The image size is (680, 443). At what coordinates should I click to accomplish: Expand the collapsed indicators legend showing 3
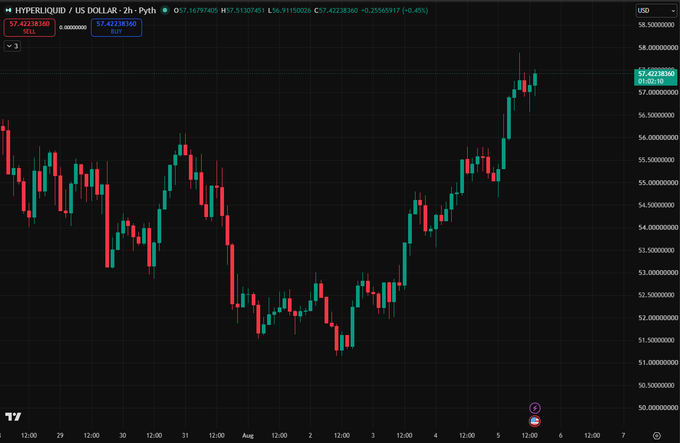click(x=12, y=46)
